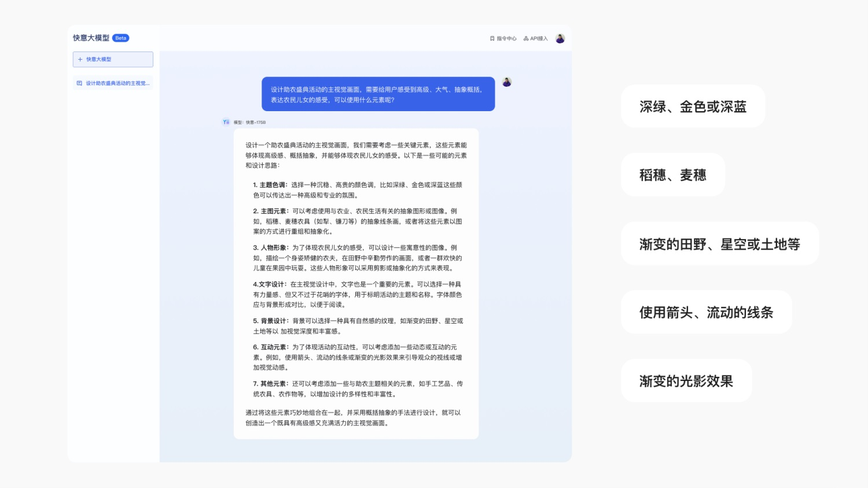Click the user avatar beside the question bubble
This screenshot has width=868, height=488.
(x=507, y=82)
